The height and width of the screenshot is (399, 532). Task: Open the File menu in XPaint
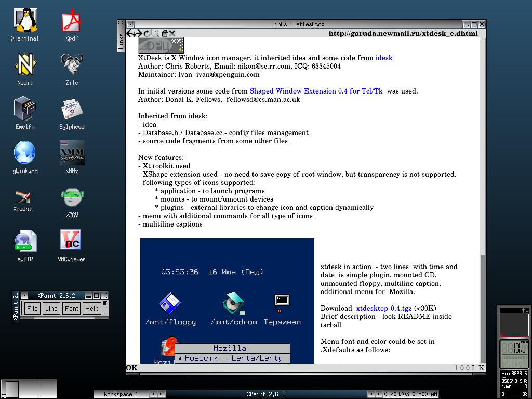coord(32,309)
